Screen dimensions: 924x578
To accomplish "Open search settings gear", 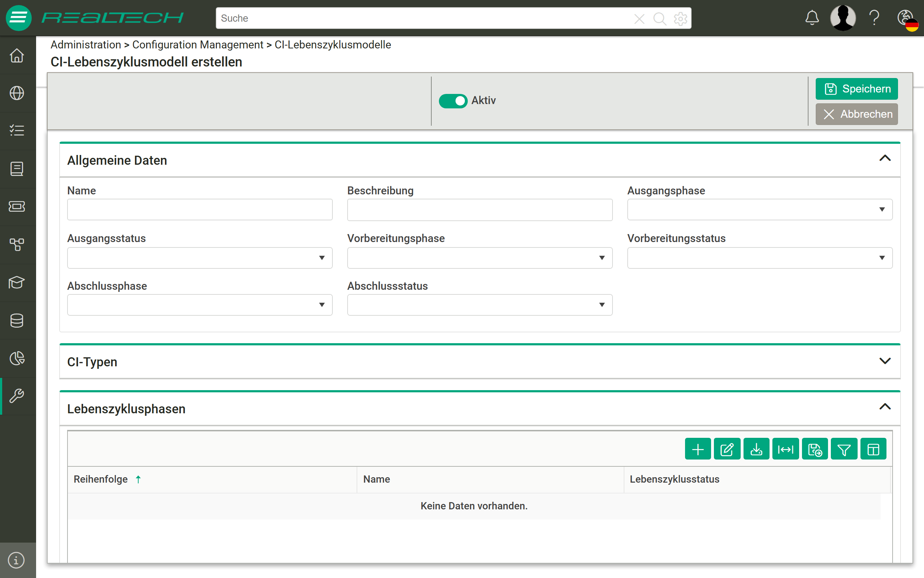I will [680, 18].
